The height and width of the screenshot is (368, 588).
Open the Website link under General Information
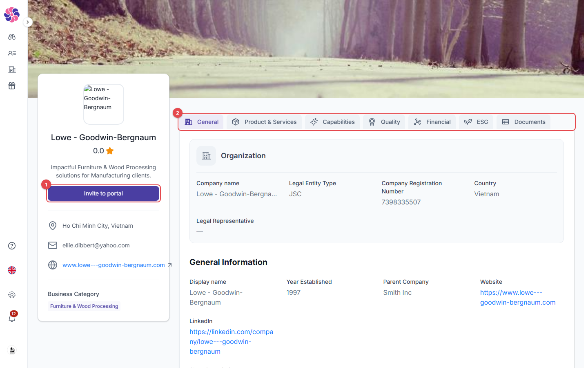518,298
